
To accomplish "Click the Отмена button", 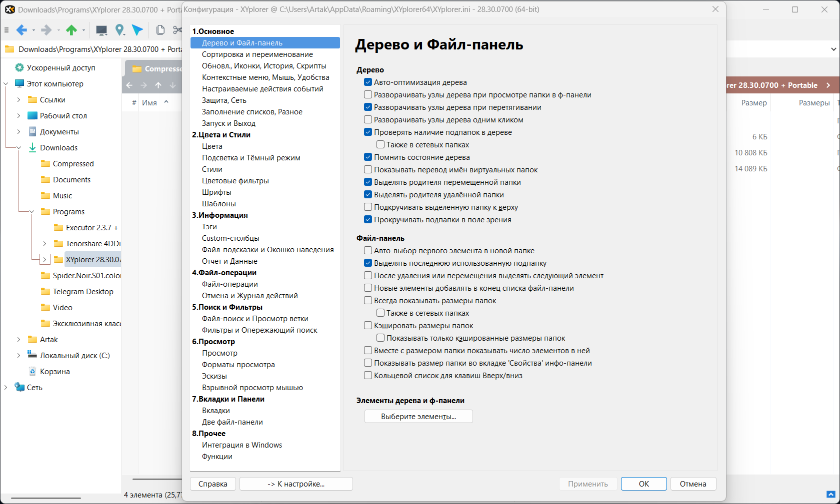I will (693, 484).
